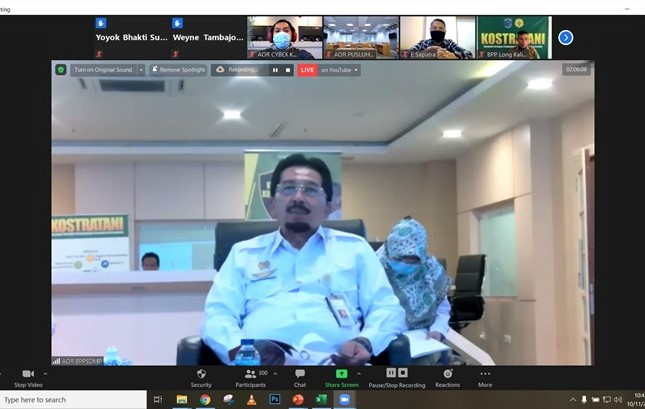Viewport: 645px width, 409px height.
Task: Pause recording in bottom toolbar
Action: (x=391, y=373)
